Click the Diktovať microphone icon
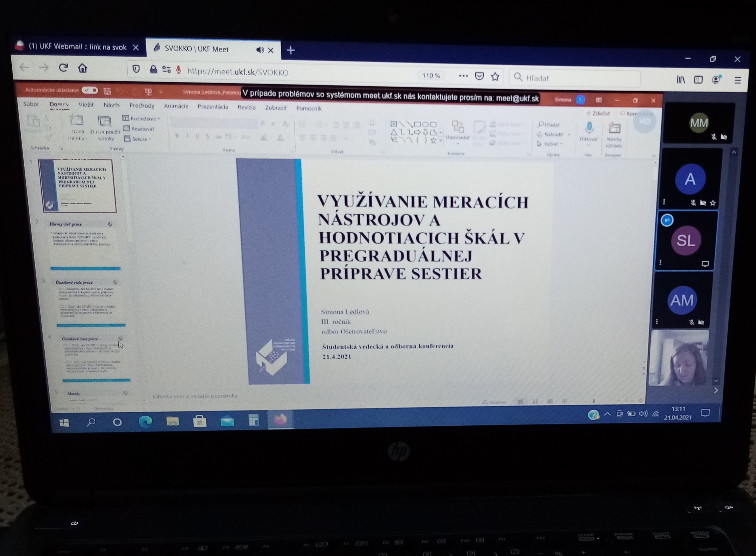Screen dimensions: 756x556 point(589,128)
